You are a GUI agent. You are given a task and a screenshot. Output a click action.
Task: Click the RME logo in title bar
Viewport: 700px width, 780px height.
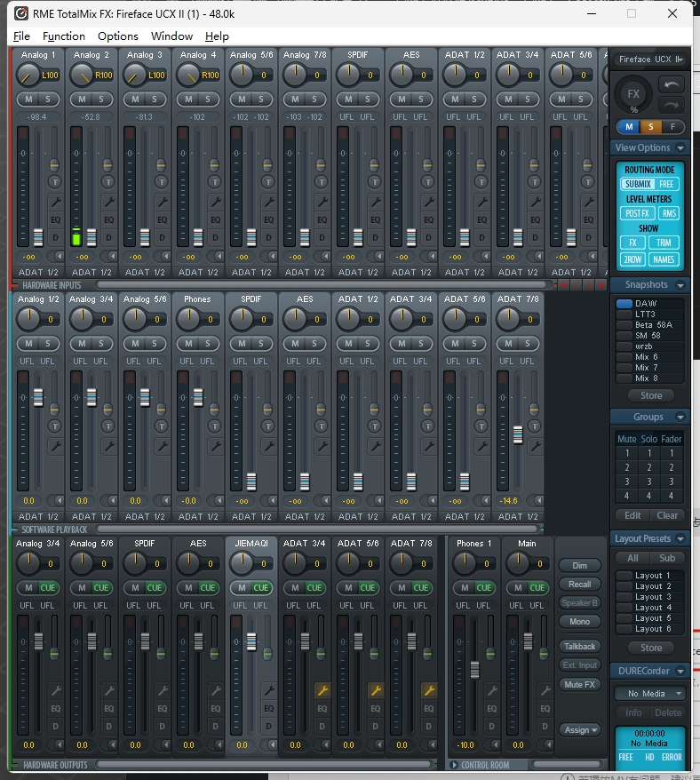click(x=21, y=13)
